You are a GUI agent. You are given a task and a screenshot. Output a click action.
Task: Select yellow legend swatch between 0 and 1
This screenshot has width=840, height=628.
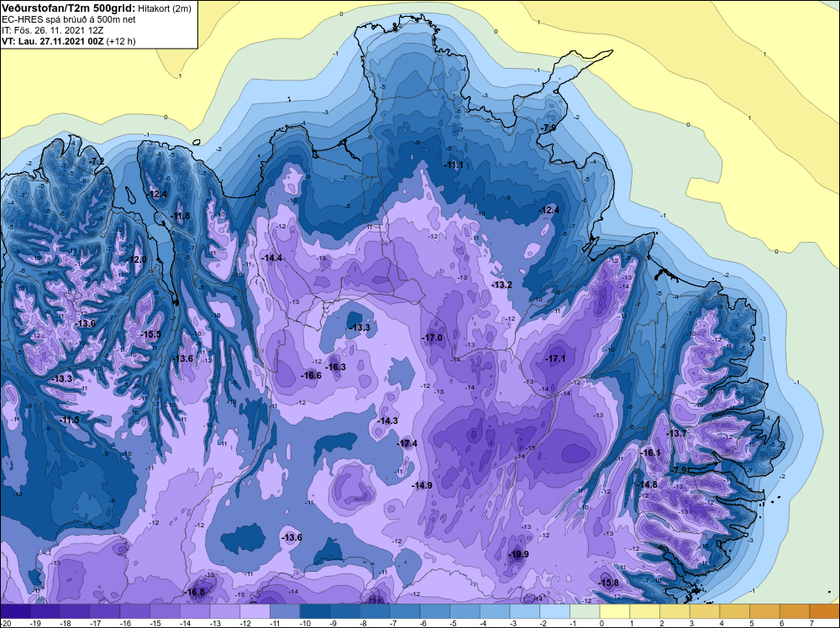point(615,611)
